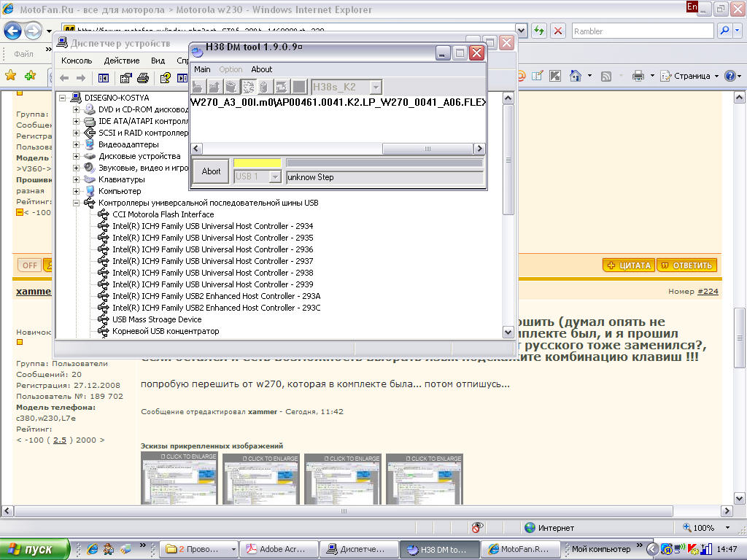This screenshot has width=747, height=560.
Task: Click Device Manager print icon
Action: [x=143, y=78]
